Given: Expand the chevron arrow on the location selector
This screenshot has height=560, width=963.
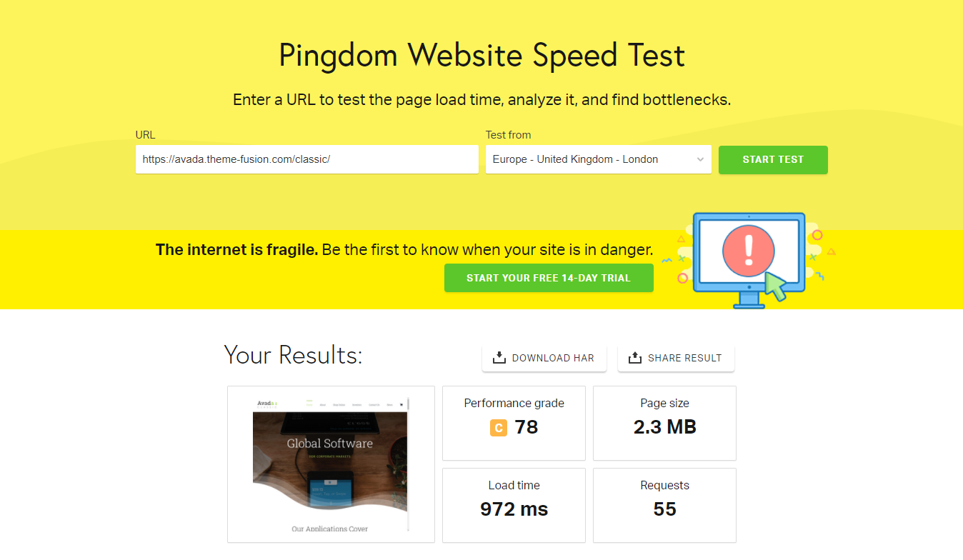Looking at the screenshot, I should coord(699,159).
